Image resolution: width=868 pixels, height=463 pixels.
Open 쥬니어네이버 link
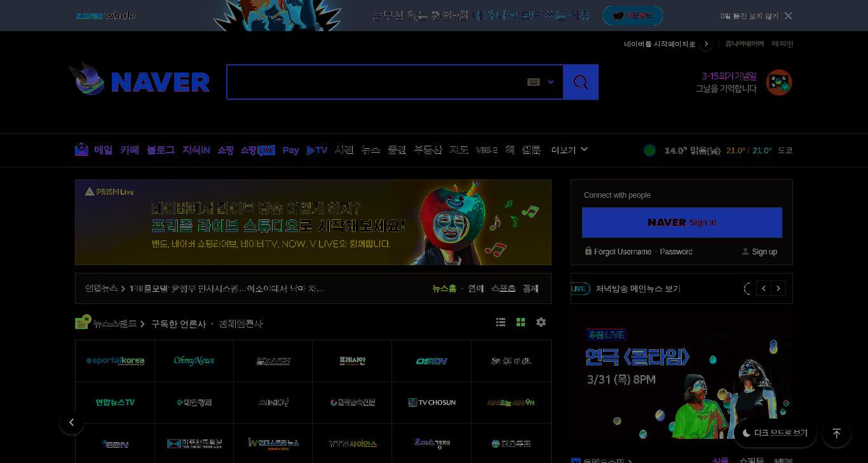point(744,44)
